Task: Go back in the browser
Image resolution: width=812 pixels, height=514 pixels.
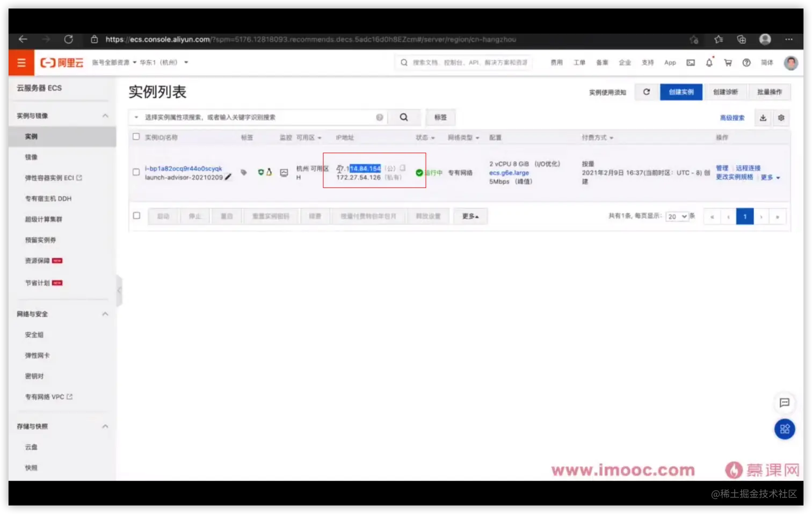Action: point(23,39)
